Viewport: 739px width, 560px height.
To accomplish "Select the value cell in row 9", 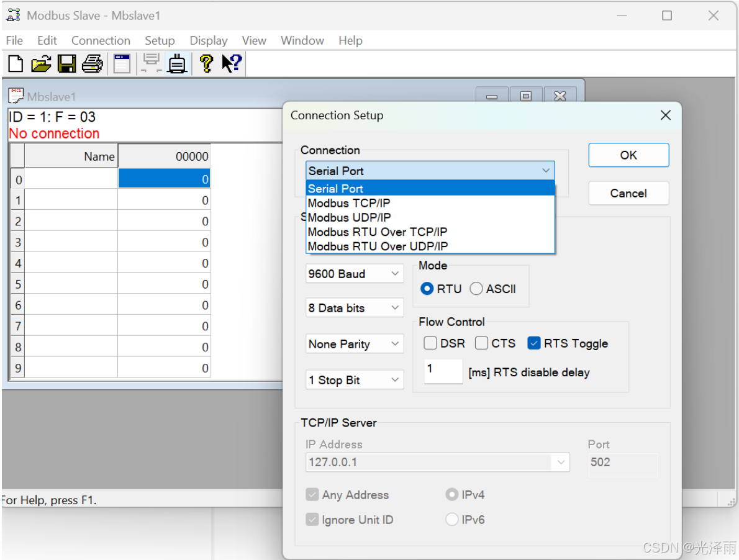I will coord(164,368).
